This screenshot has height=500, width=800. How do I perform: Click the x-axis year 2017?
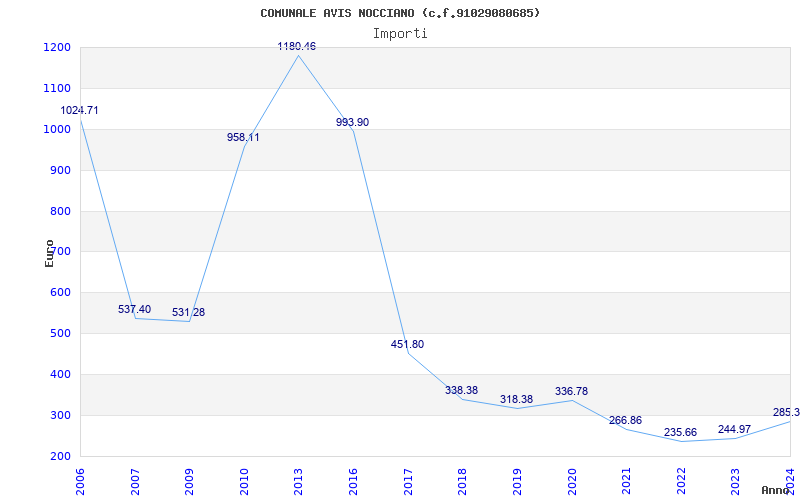pyautogui.click(x=408, y=481)
